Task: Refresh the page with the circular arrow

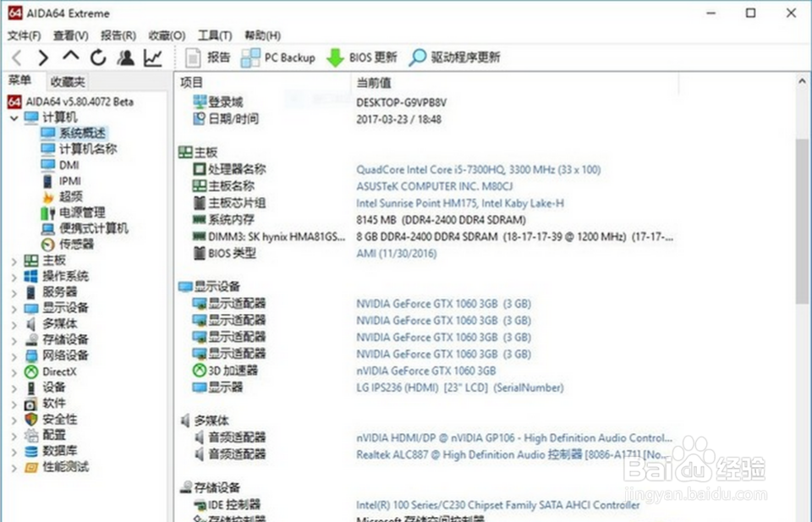Action: (98, 58)
